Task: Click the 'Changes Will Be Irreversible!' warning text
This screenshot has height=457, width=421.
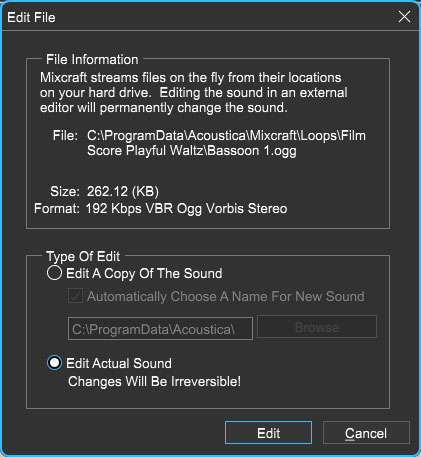Action: point(154,382)
